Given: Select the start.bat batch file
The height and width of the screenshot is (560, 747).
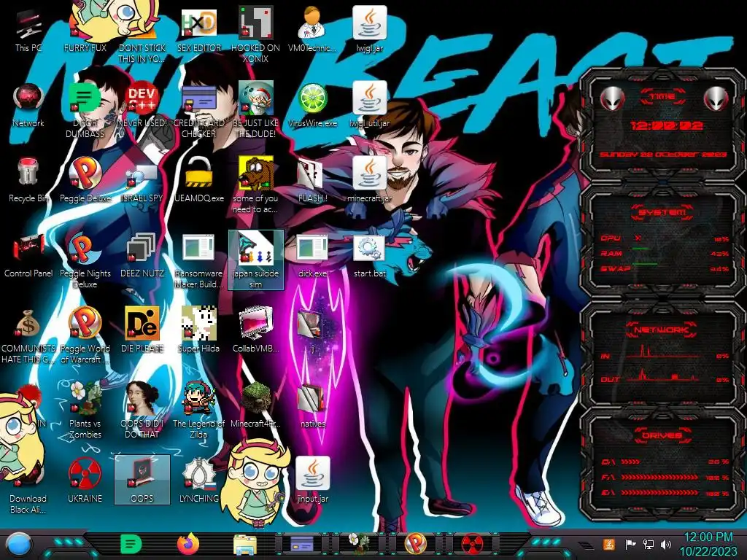Looking at the screenshot, I should (369, 255).
